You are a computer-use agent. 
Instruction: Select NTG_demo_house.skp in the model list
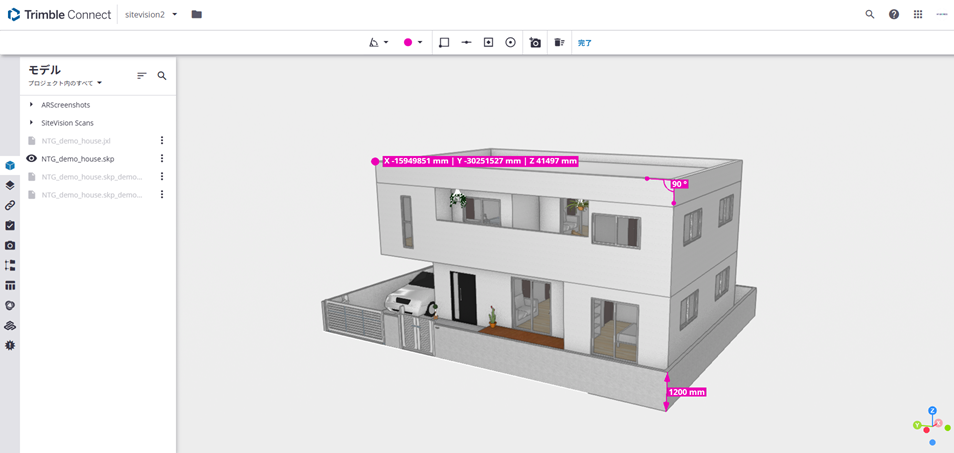coord(78,158)
